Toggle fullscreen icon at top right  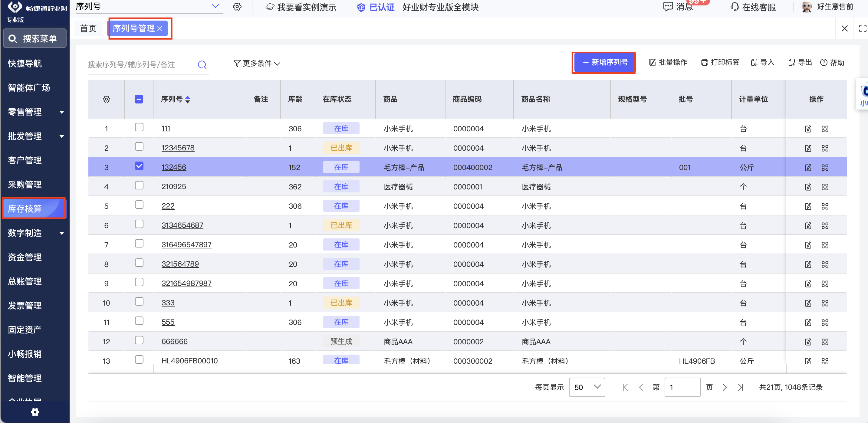coord(862,29)
